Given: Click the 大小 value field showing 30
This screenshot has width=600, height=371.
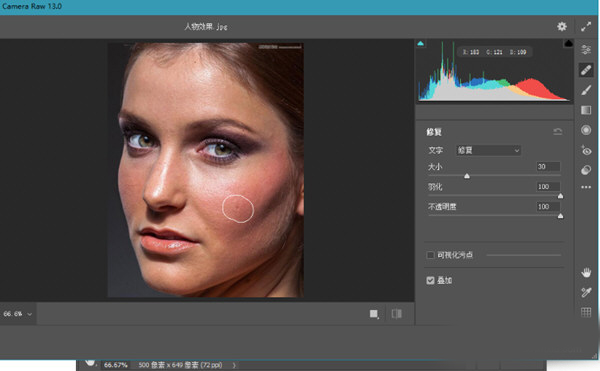Looking at the screenshot, I should 548,166.
